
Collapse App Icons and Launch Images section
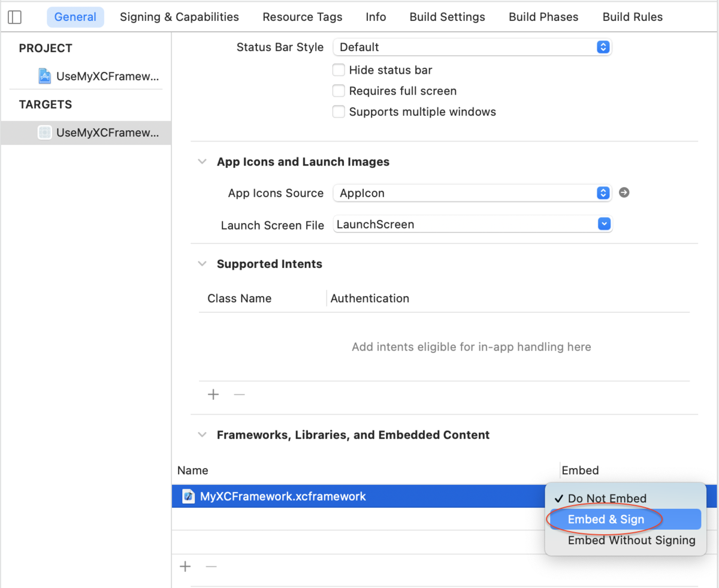[203, 162]
